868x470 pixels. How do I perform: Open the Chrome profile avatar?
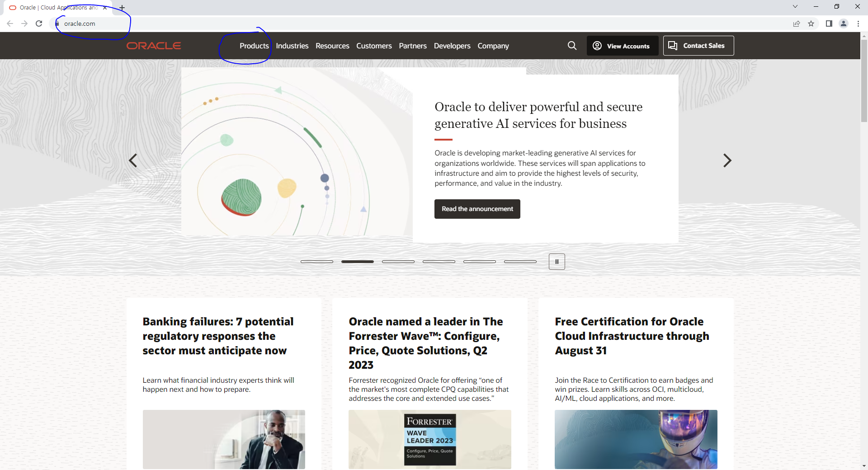tap(844, 23)
